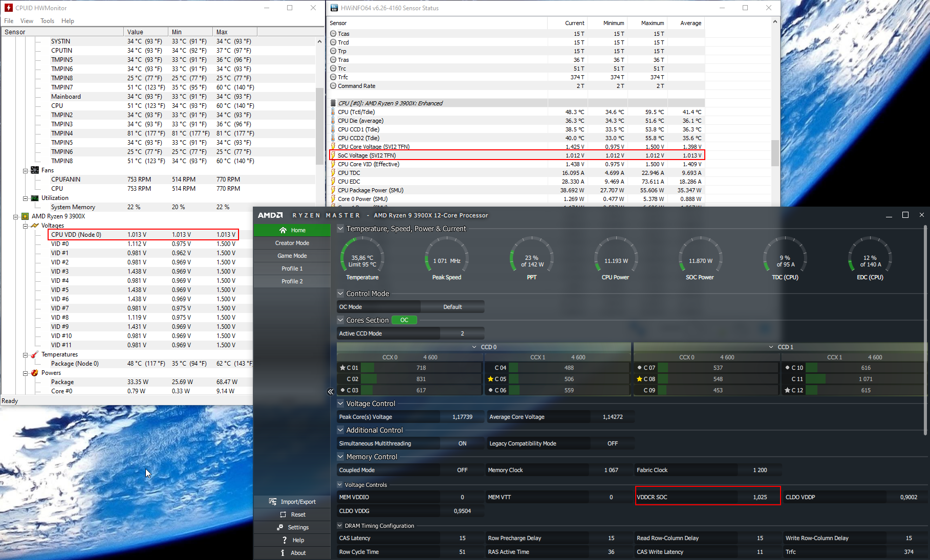This screenshot has width=930, height=560.
Task: Click the Current column header in HWiNFO
Action: tap(568, 23)
